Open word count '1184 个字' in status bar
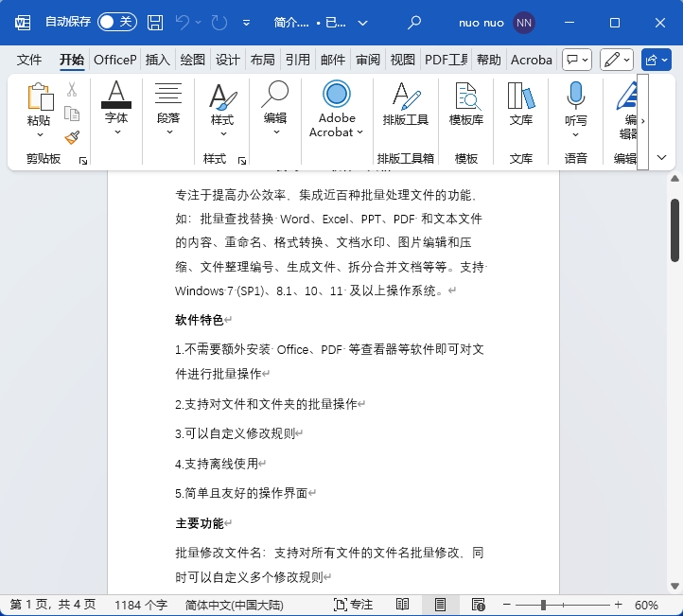Viewport: 683px width, 616px height. click(x=141, y=605)
